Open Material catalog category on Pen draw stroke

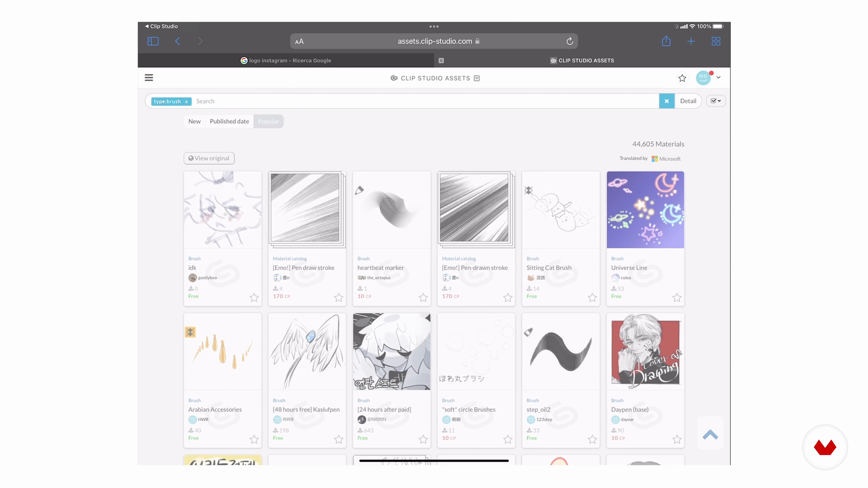(290, 259)
